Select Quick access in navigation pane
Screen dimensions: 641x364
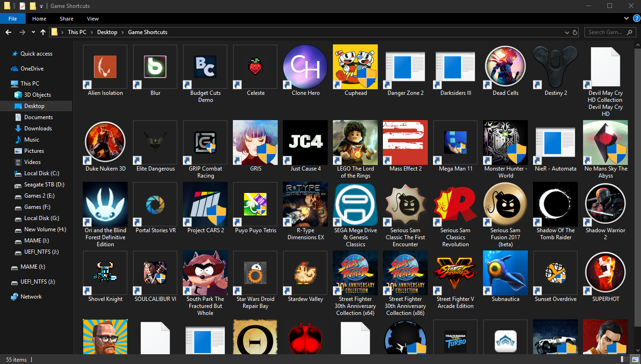coord(36,54)
